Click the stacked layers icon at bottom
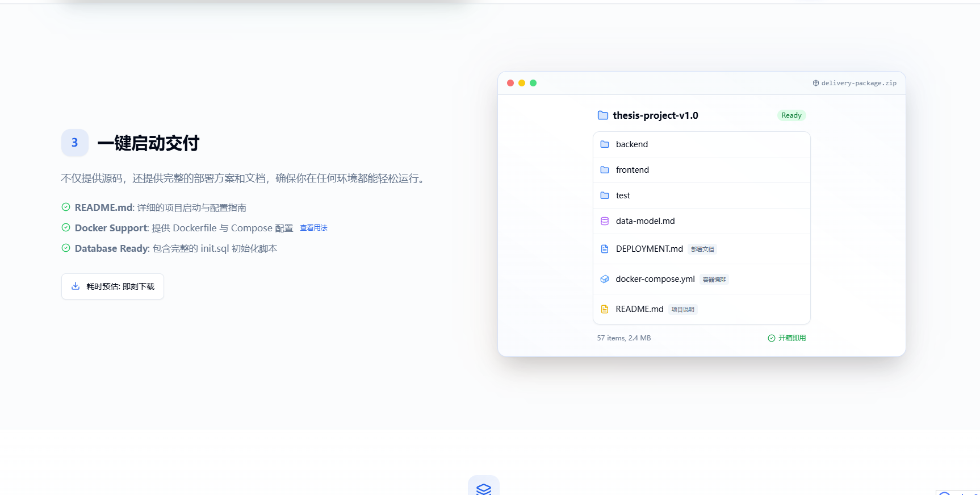Viewport: 980px width, 495px height. point(484,489)
